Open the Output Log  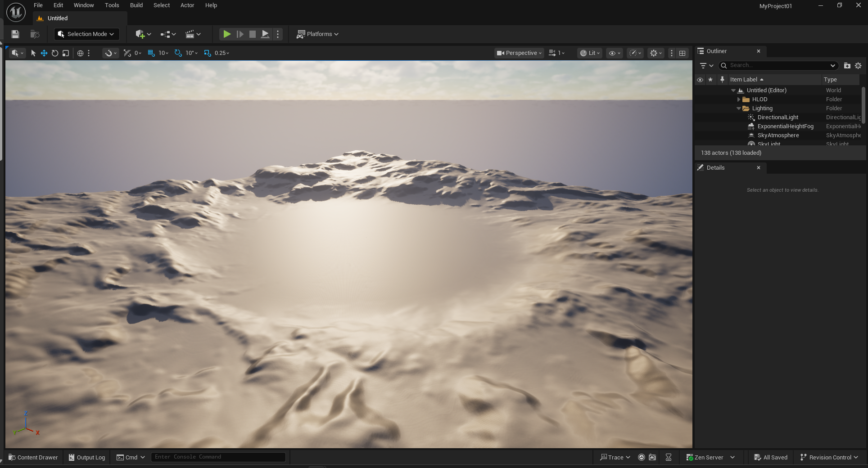(x=87, y=457)
